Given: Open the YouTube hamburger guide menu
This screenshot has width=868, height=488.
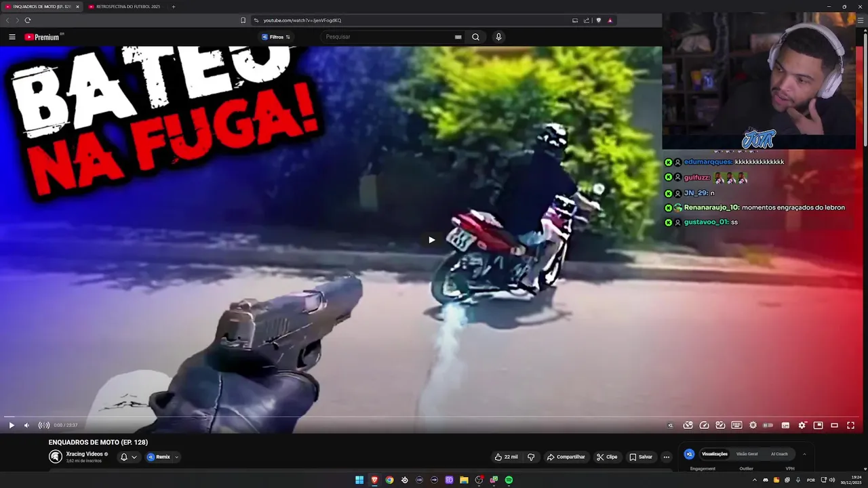Looking at the screenshot, I should click(12, 37).
